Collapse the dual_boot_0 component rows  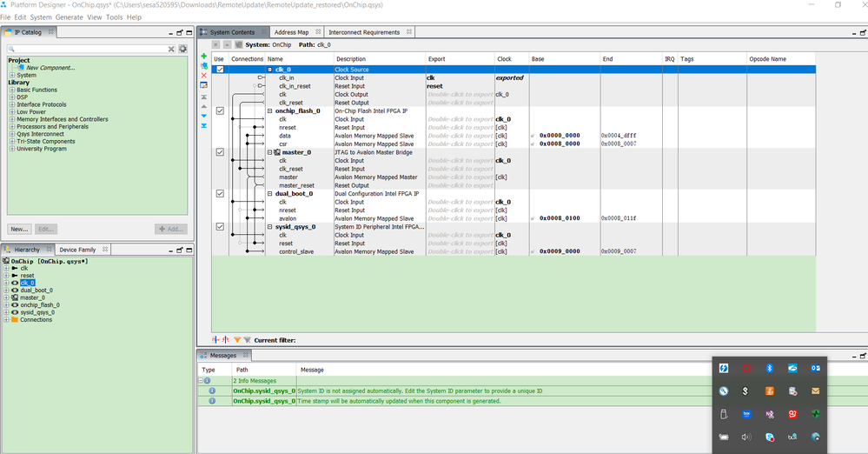click(x=270, y=194)
